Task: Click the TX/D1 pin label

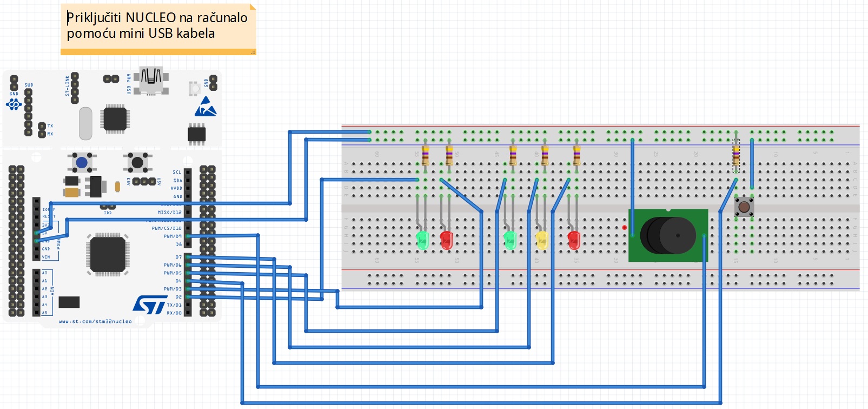Action: click(174, 305)
